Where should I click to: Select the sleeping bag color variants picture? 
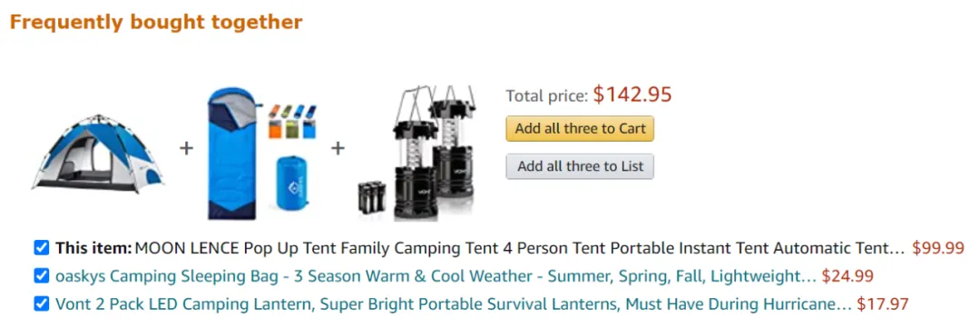click(x=292, y=121)
